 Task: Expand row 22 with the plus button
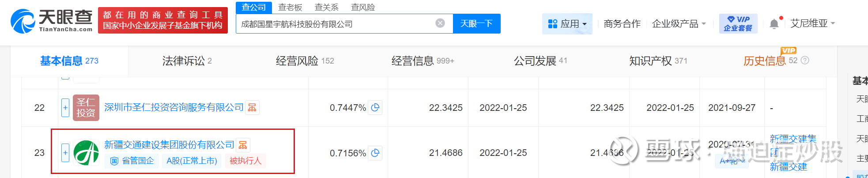click(65, 107)
